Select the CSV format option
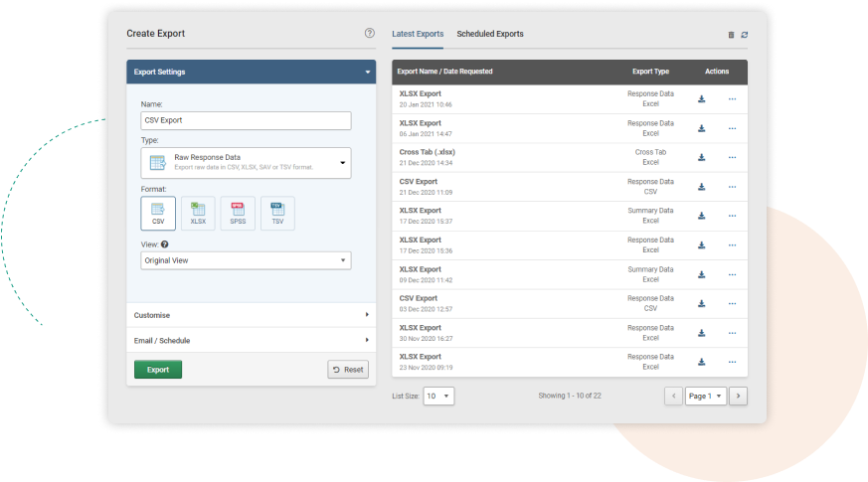 pos(158,214)
